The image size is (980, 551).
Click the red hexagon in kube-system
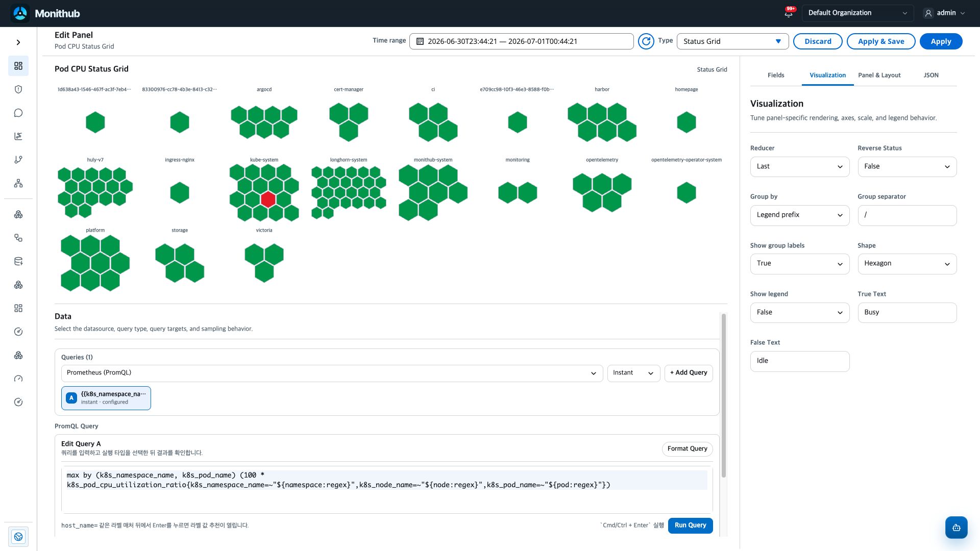coord(268,199)
